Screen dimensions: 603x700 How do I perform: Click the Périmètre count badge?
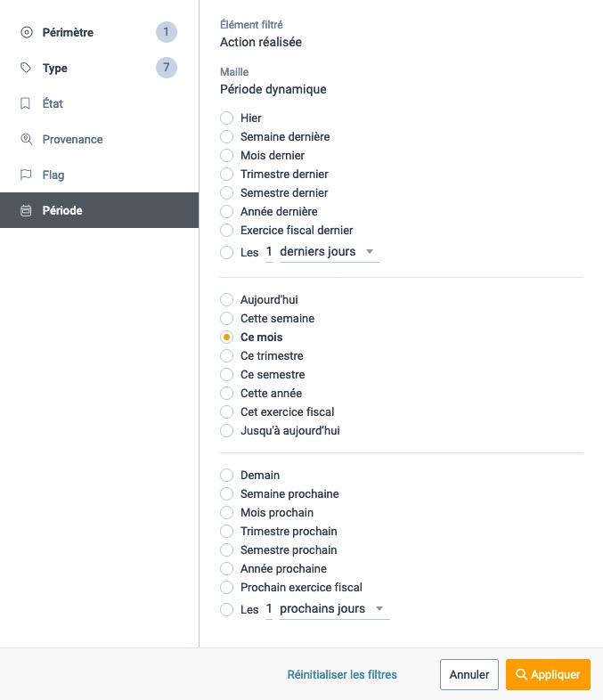[x=166, y=32]
